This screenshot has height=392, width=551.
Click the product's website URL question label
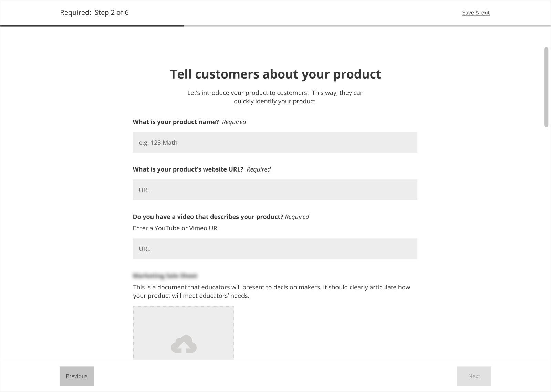click(x=188, y=169)
